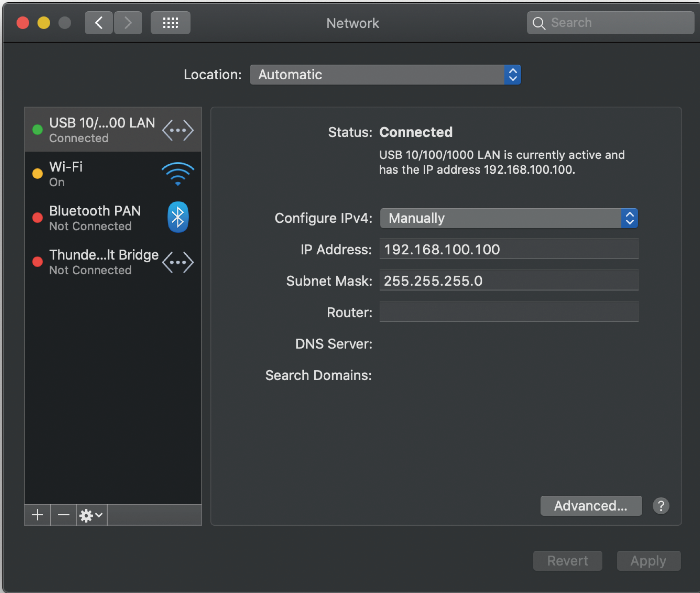The height and width of the screenshot is (593, 700).
Task: Click the Advanced button
Action: click(591, 506)
